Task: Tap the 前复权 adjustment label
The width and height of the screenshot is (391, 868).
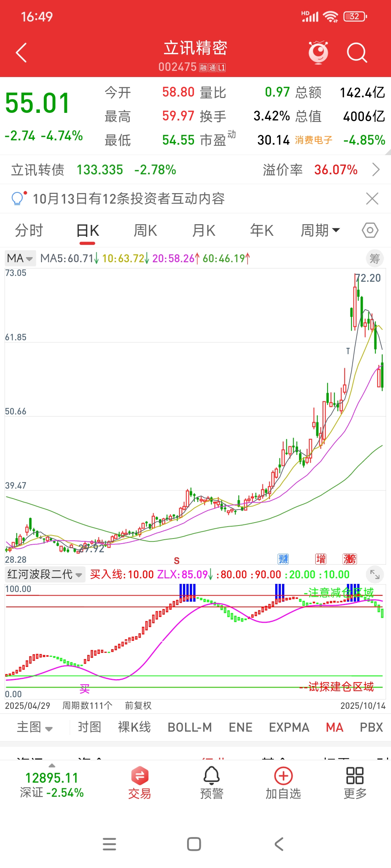Action: pyautogui.click(x=138, y=706)
